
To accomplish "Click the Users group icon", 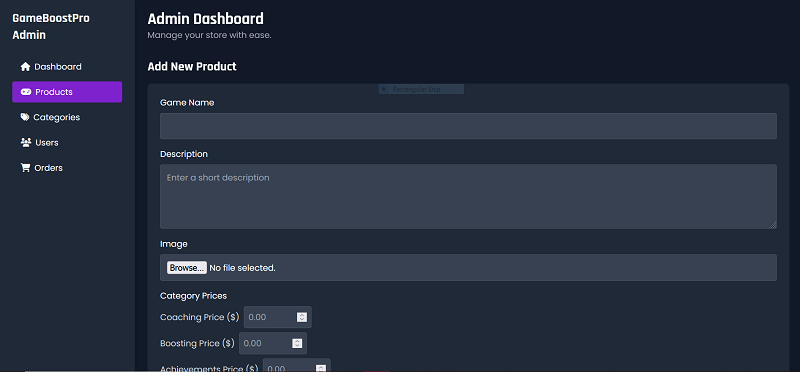I will pos(26,142).
